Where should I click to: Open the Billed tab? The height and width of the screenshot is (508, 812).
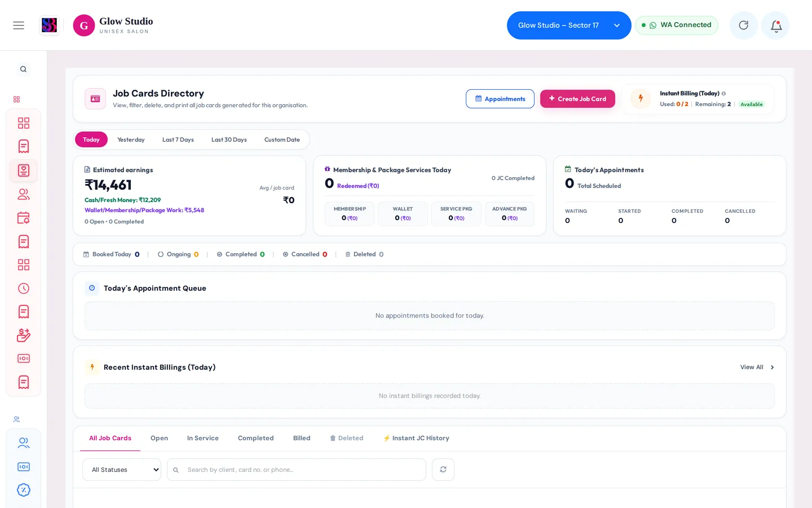click(302, 438)
